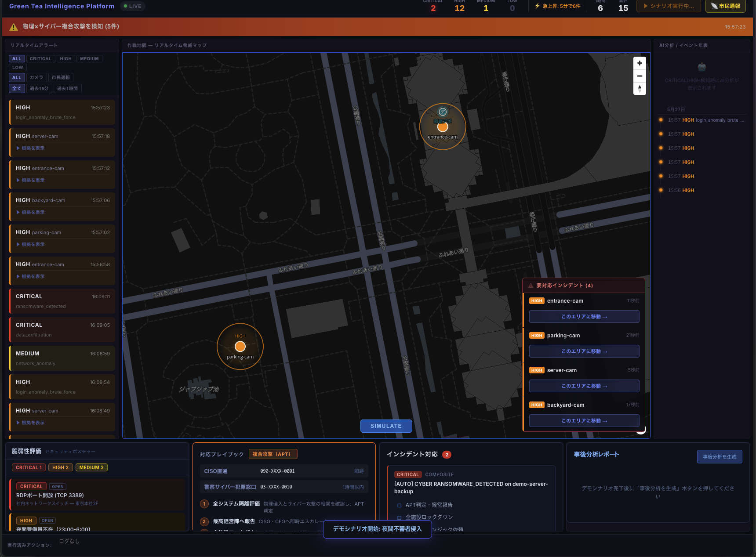Screen dimensions: 756x557
Task: Generate report with 事後分析を生成 button
Action: coord(720,457)
